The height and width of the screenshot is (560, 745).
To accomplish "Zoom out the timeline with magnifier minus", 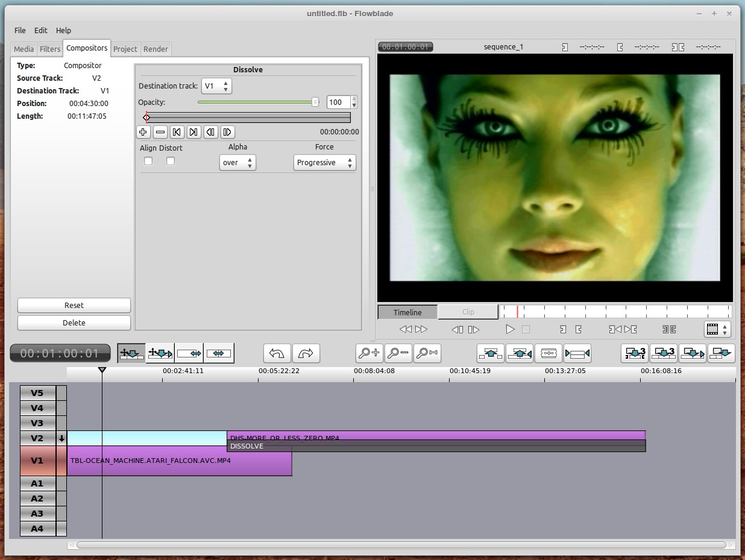I will point(398,353).
